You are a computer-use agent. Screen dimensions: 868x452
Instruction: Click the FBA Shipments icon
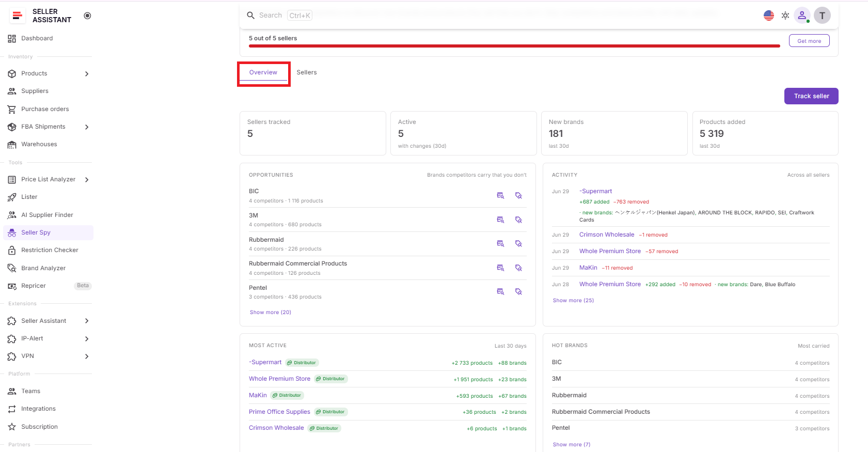[x=12, y=127]
